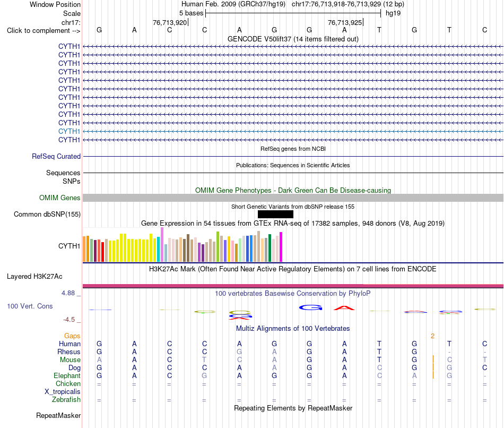Click the Zebrafish species label
This screenshot has width=504, height=428.
66,399
